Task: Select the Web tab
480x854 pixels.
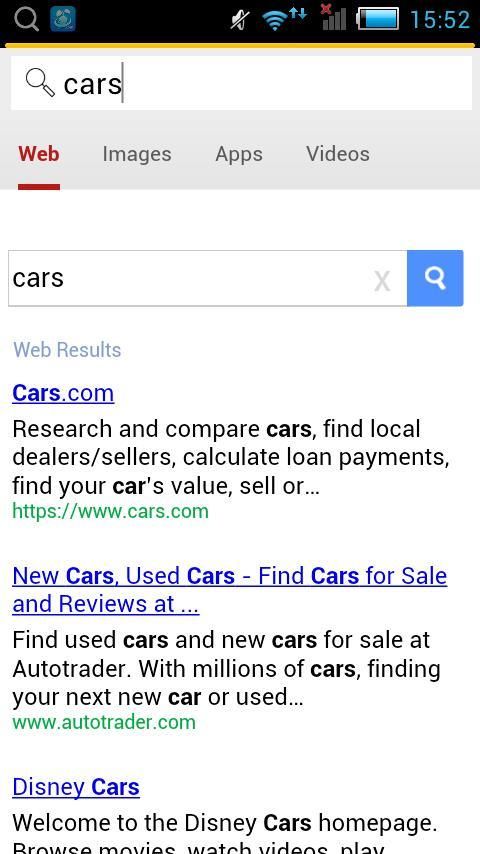Action: click(39, 154)
